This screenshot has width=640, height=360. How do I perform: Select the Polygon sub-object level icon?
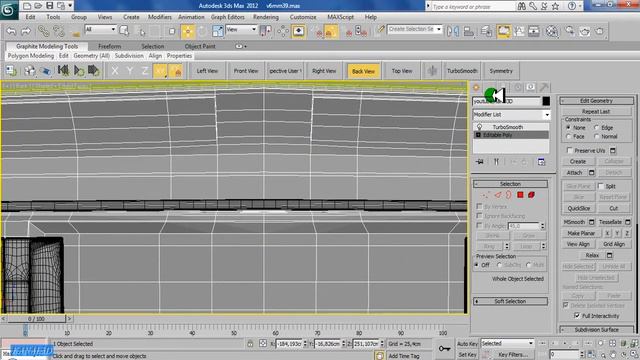click(x=520, y=195)
